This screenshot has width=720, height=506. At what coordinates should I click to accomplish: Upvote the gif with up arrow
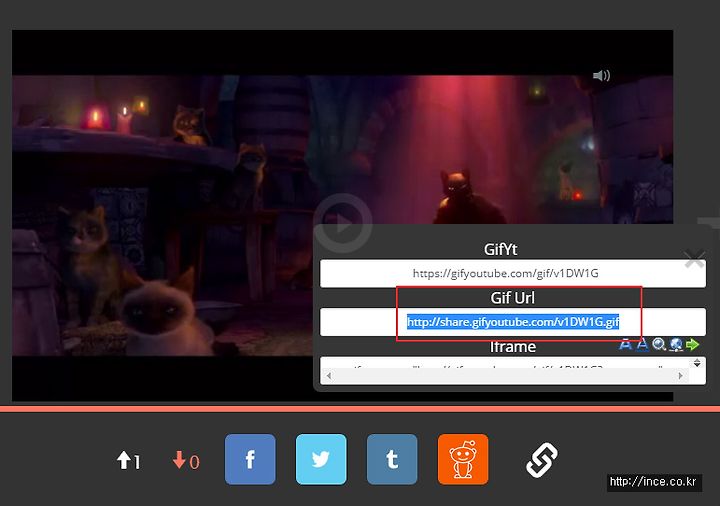pyautogui.click(x=124, y=460)
